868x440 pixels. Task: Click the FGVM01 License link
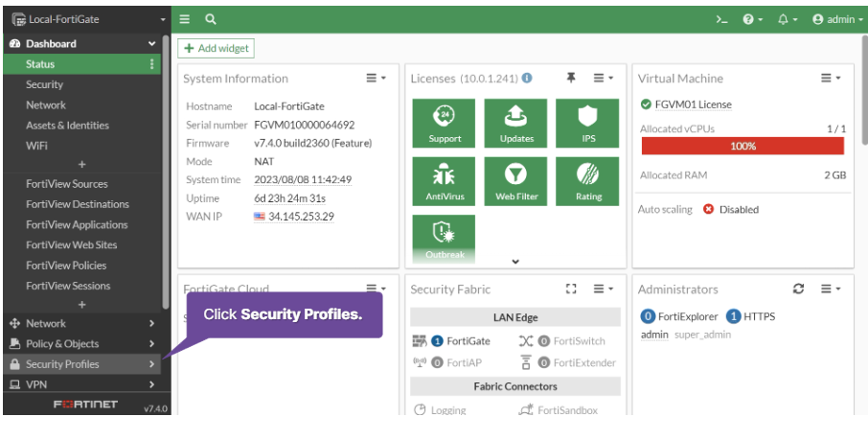click(x=693, y=104)
